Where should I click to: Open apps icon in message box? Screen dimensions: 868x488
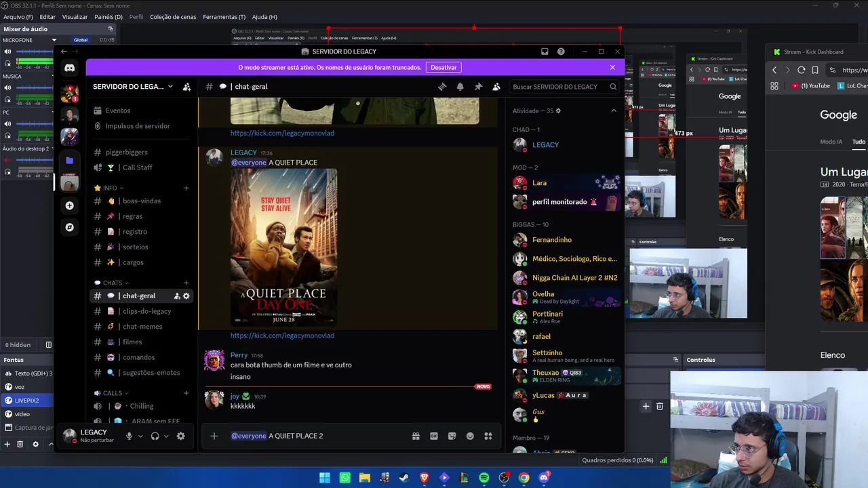pos(488,436)
